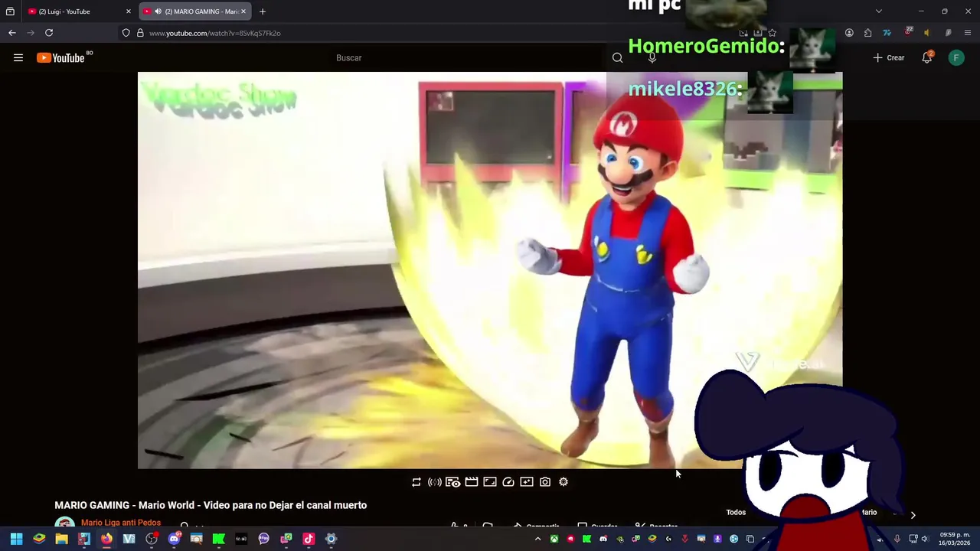The image size is (980, 551).
Task: Start voice search with microphone
Action: [652, 57]
